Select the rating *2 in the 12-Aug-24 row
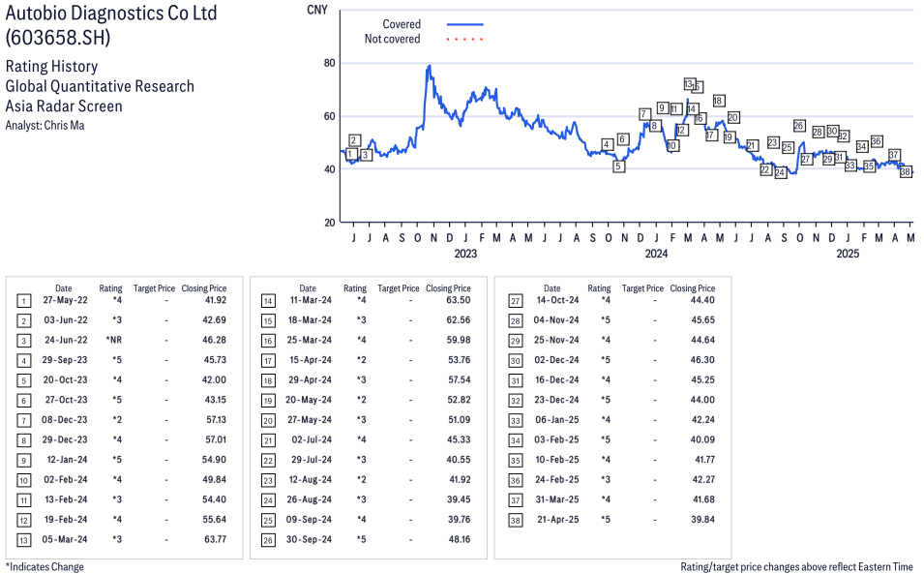 coord(361,480)
